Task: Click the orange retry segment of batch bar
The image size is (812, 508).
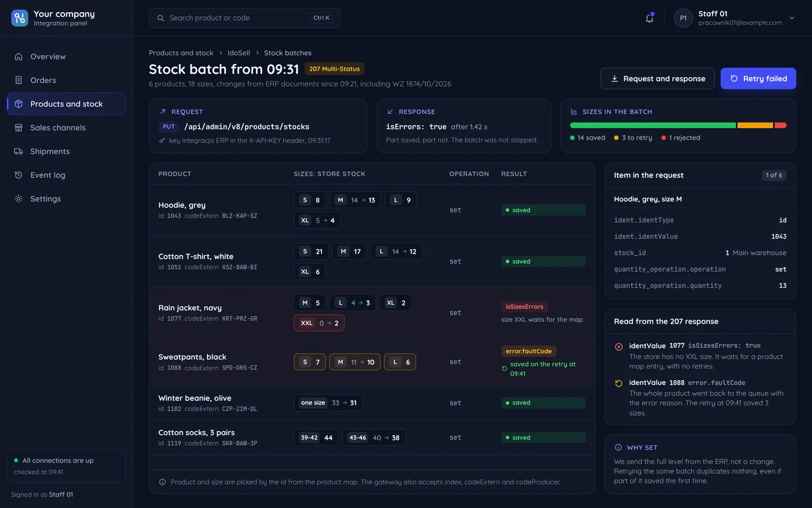Action: point(755,125)
